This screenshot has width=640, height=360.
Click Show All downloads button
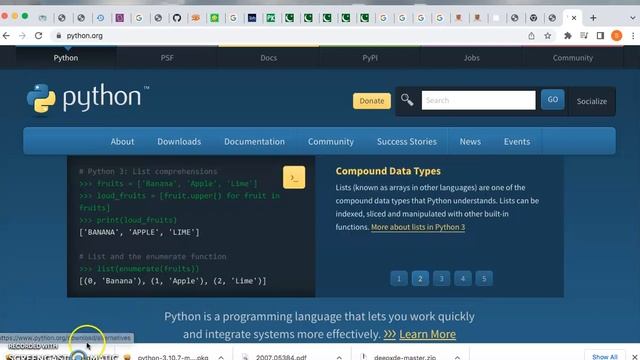tap(604, 356)
